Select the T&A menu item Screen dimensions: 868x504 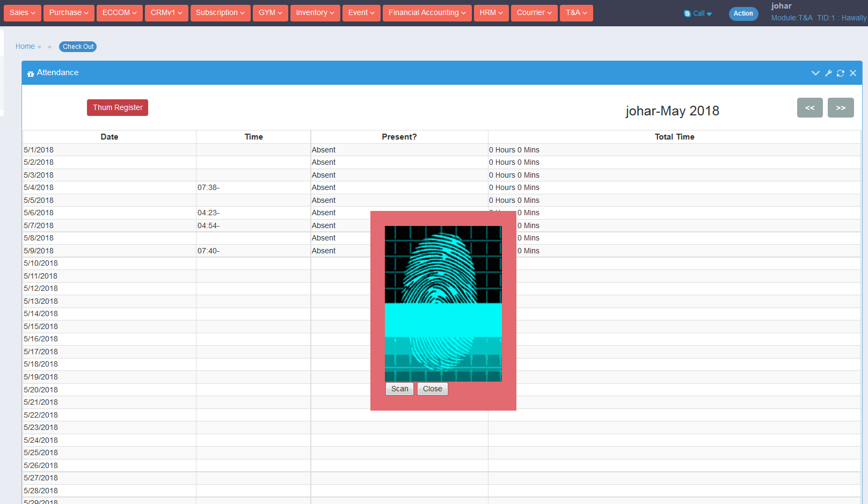[x=576, y=13]
